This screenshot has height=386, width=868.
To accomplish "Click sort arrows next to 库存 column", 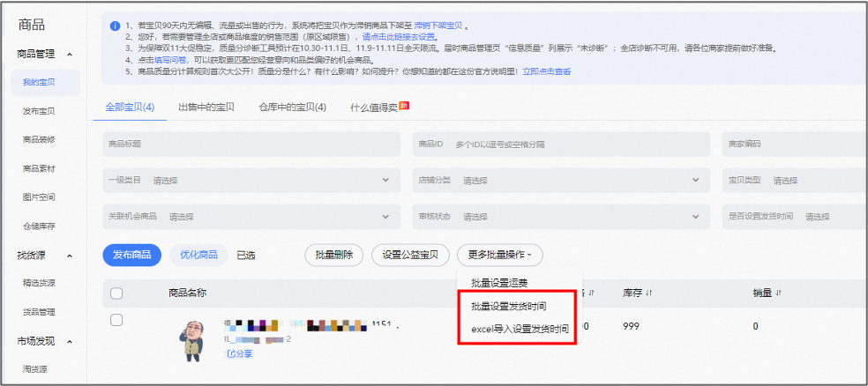I will click(648, 293).
